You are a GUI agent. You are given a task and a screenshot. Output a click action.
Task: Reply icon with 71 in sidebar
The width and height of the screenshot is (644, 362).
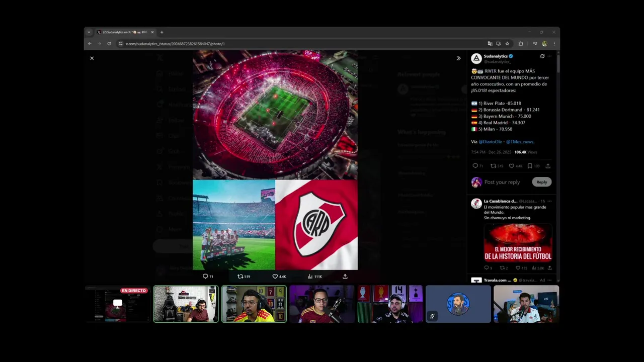point(477,166)
